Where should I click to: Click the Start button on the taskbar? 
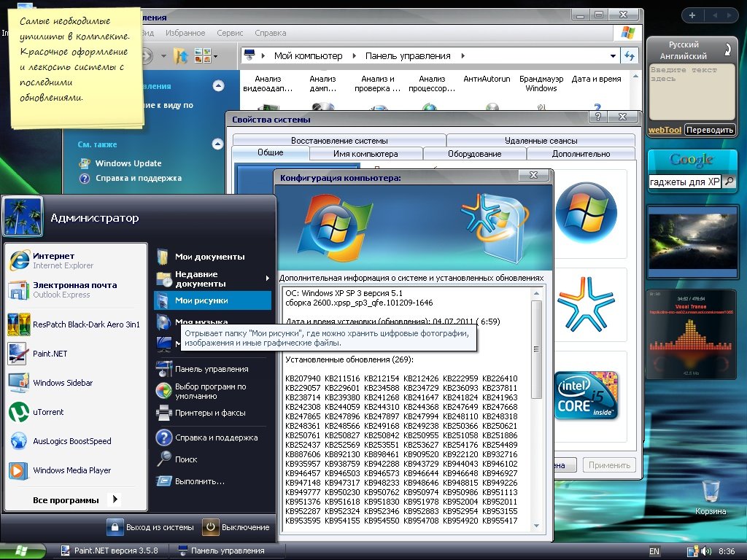click(x=22, y=551)
